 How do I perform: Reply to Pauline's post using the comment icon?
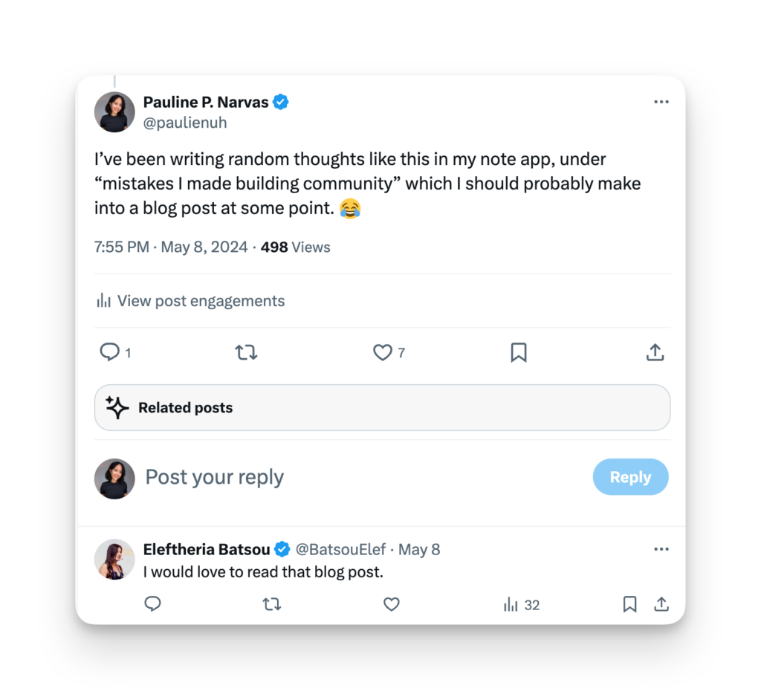[x=109, y=352]
